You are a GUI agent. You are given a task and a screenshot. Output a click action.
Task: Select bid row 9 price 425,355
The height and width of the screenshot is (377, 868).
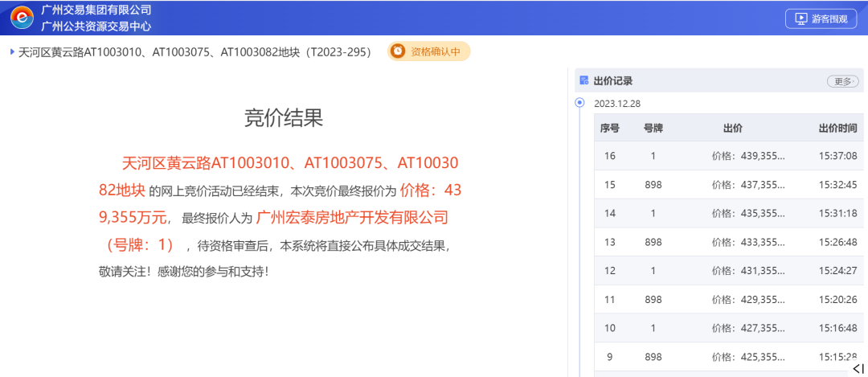pos(748,357)
